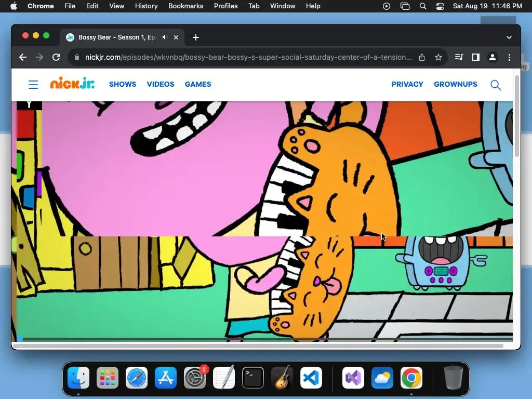Click the Chrome icon in the Dock
This screenshot has width=532, height=399.
pos(411,378)
